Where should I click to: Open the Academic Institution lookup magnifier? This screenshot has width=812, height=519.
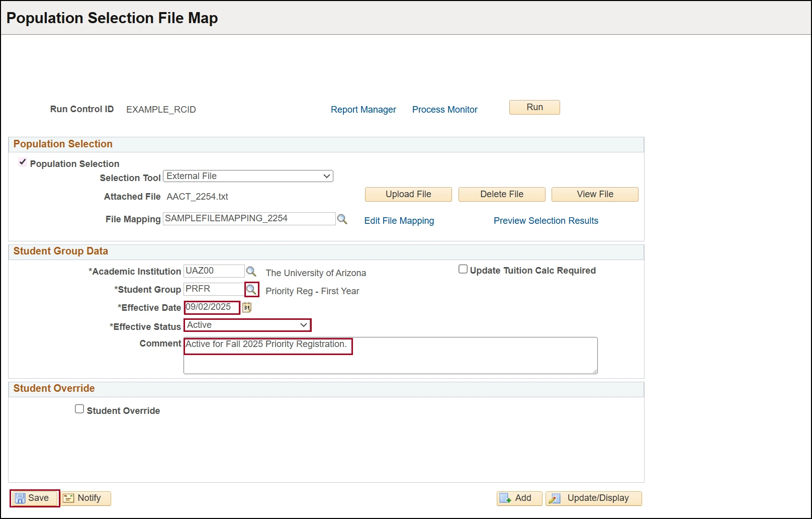[x=251, y=271]
